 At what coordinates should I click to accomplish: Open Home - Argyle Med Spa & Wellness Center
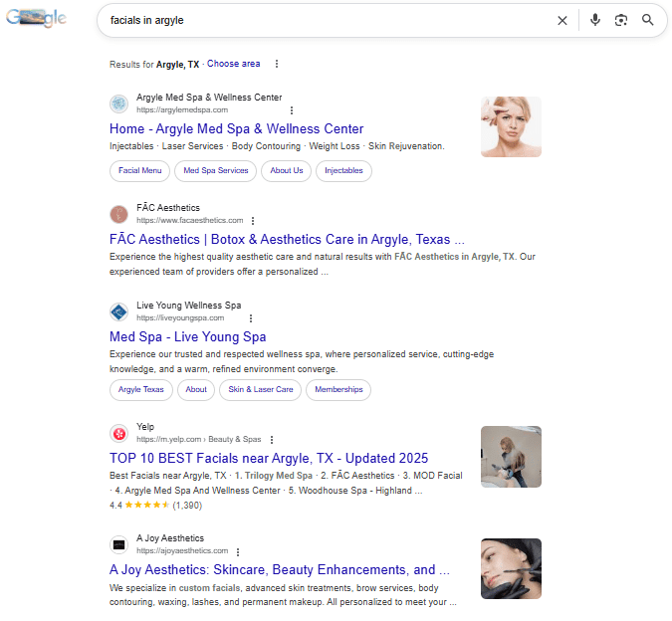point(237,128)
